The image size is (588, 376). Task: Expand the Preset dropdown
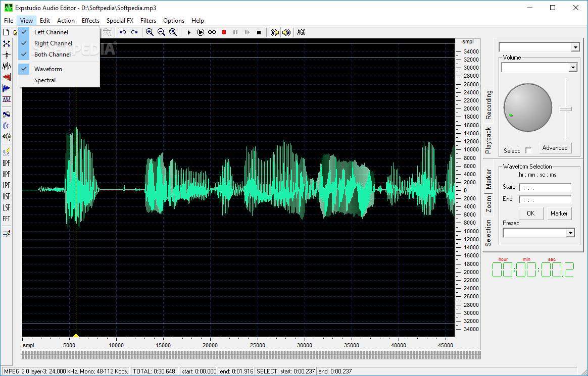pos(570,233)
